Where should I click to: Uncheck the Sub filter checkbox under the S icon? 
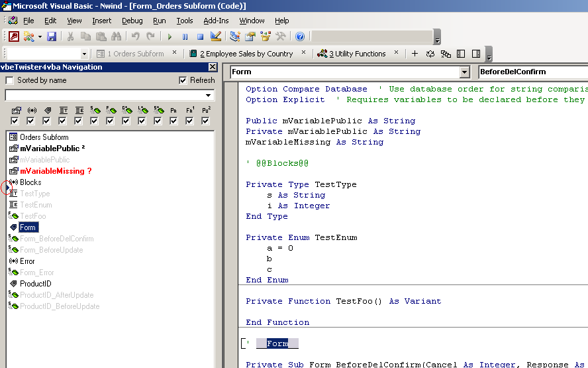coord(94,121)
